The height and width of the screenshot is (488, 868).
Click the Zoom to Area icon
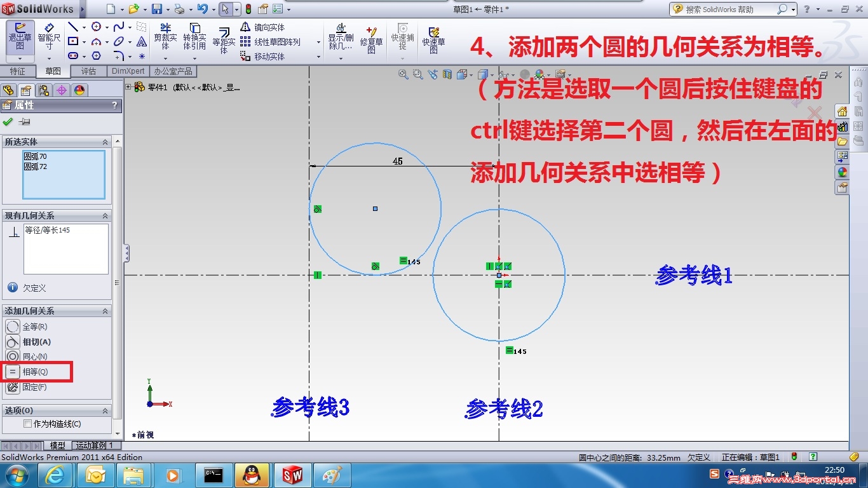[x=418, y=74]
